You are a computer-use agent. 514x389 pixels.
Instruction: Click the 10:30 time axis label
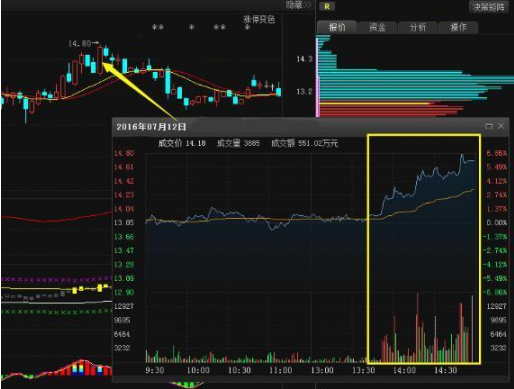pyautogui.click(x=239, y=370)
